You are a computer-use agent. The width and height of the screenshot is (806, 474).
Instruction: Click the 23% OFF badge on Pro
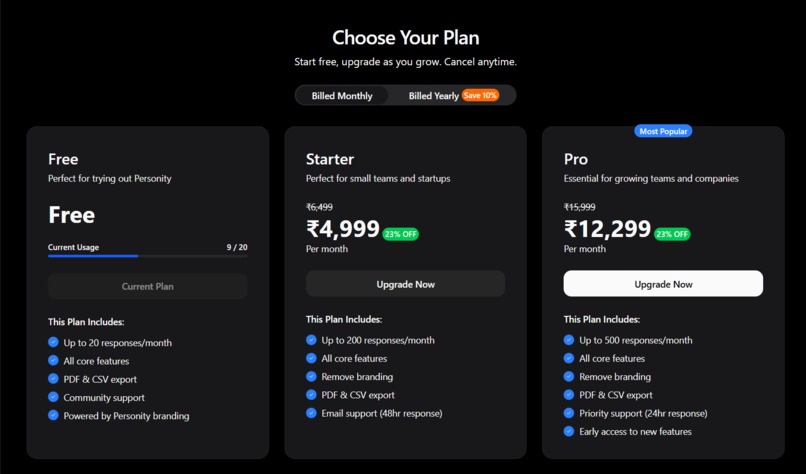(x=672, y=234)
